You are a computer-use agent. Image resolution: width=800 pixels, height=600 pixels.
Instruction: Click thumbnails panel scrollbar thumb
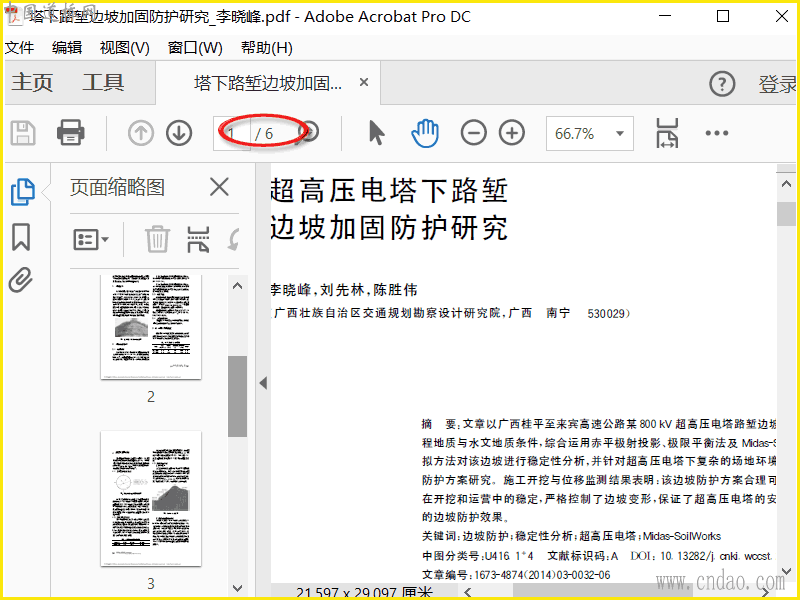(x=237, y=396)
